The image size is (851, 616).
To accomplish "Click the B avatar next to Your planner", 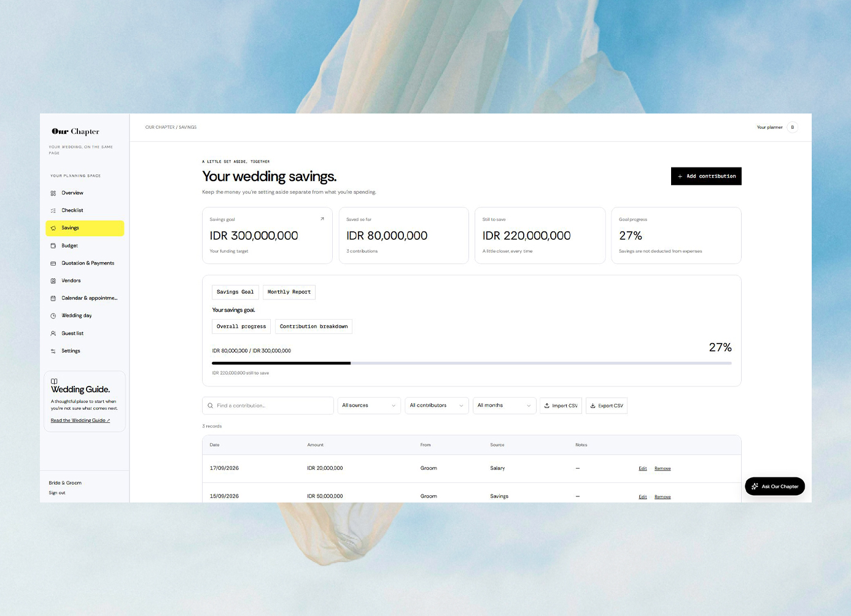I will point(793,128).
